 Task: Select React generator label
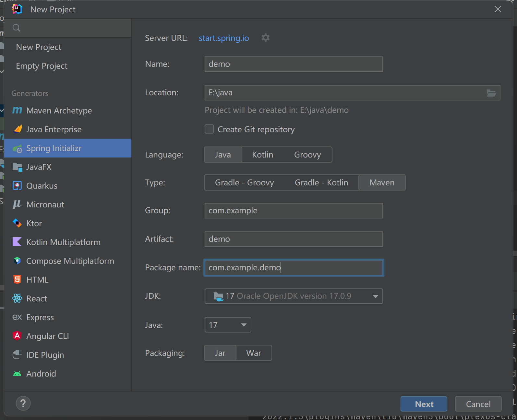[37, 298]
